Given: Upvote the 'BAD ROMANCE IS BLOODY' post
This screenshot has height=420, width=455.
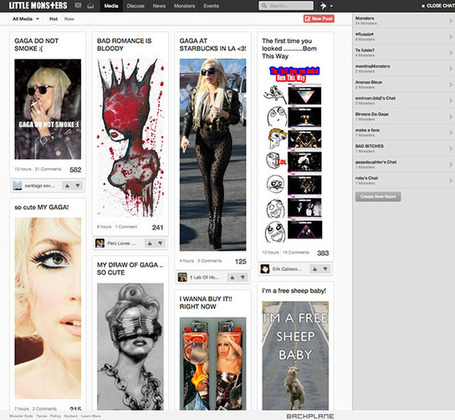Looking at the screenshot, I should tap(150, 243).
